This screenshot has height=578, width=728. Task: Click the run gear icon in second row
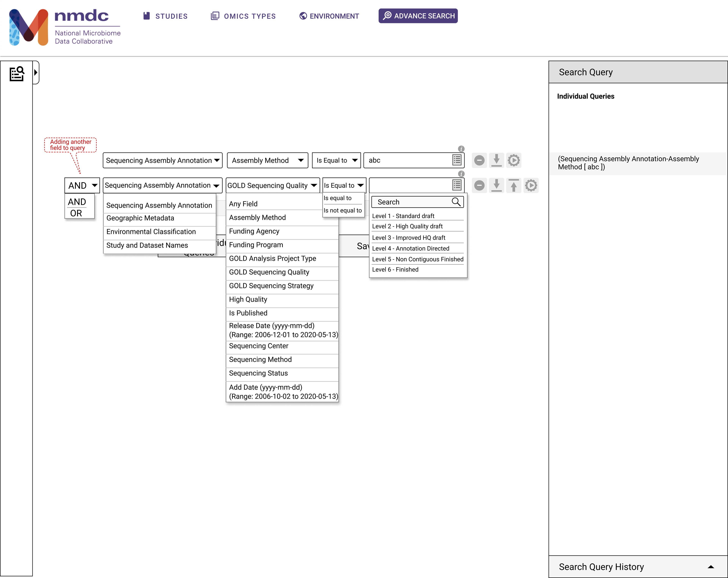point(531,185)
